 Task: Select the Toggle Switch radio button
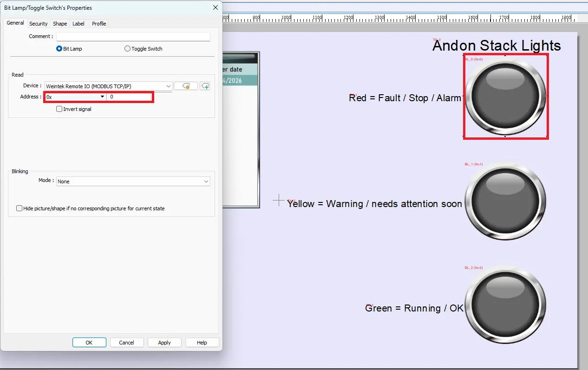(127, 48)
